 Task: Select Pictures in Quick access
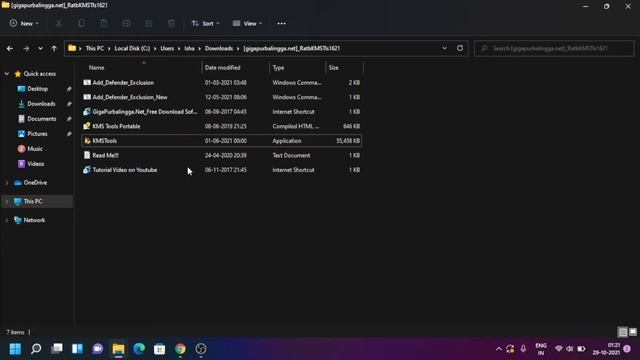click(x=37, y=134)
